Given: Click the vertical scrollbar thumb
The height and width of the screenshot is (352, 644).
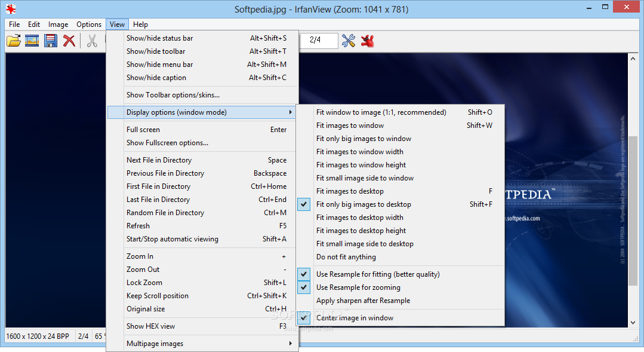Looking at the screenshot, I should (633, 210).
